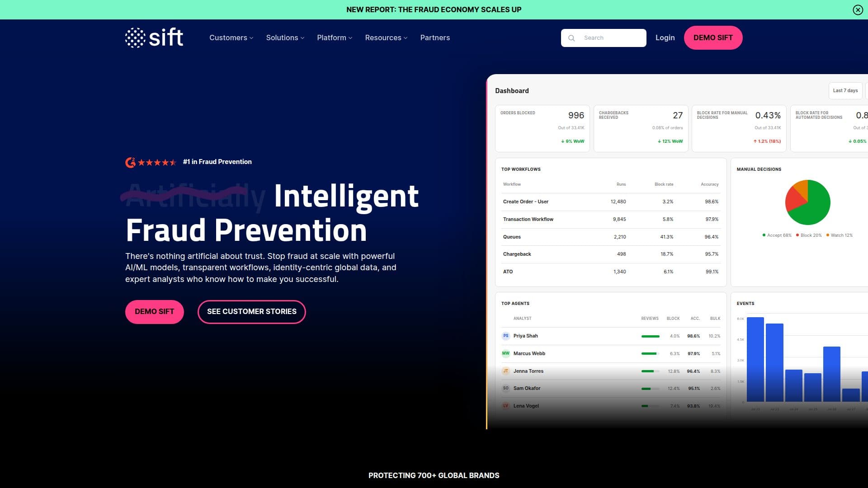
Task: Click the DEMO SIFT button in the header
Action: pos(713,38)
